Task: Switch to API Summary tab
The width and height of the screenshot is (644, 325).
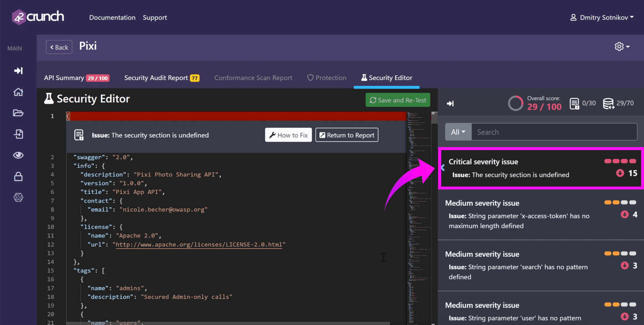Action: (76, 78)
